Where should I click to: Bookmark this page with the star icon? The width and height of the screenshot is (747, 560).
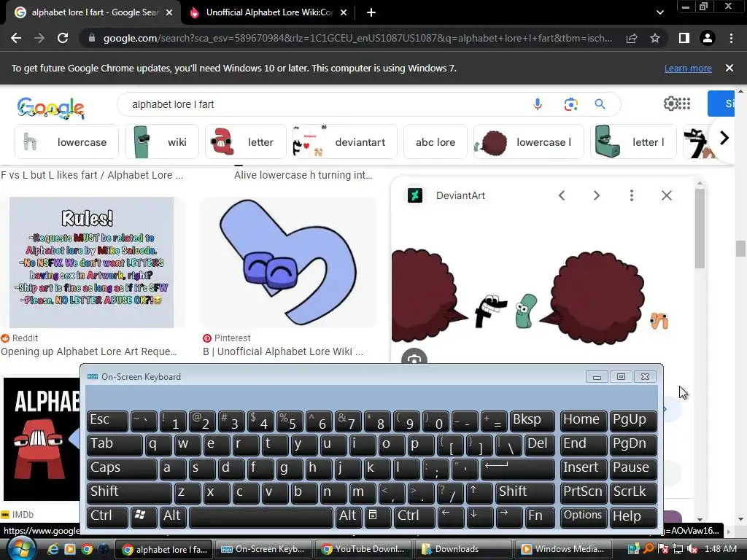coord(655,38)
